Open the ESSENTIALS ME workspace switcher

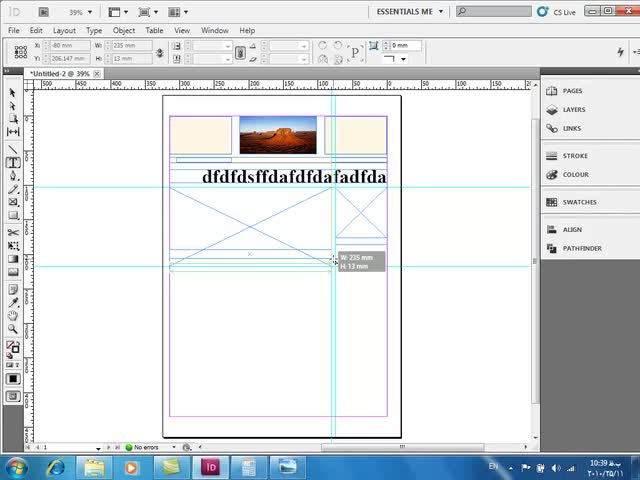tap(410, 12)
